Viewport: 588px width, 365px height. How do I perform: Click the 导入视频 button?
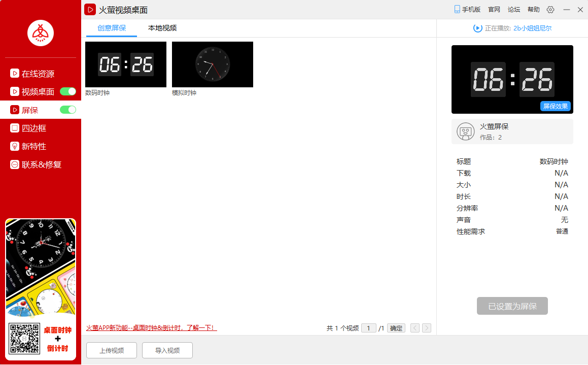pyautogui.click(x=167, y=350)
